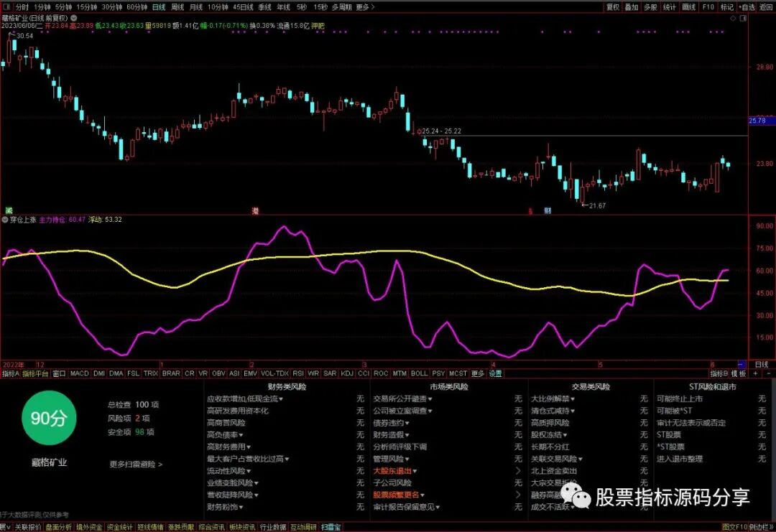This screenshot has width=776, height=532.
Task: Select the RSI indicator
Action: point(298,374)
